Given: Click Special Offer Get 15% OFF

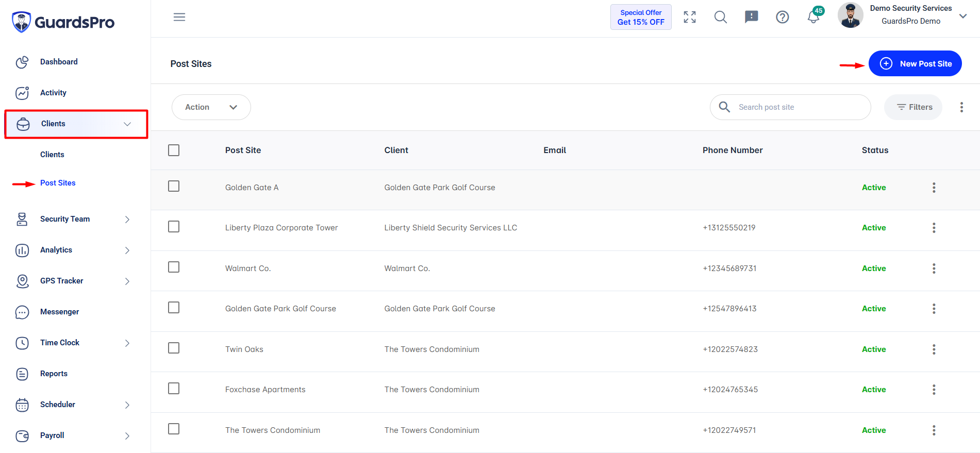Looking at the screenshot, I should coord(641,17).
